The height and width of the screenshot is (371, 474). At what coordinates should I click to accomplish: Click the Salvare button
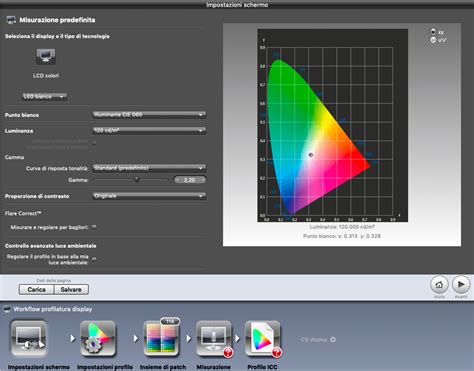point(71,289)
